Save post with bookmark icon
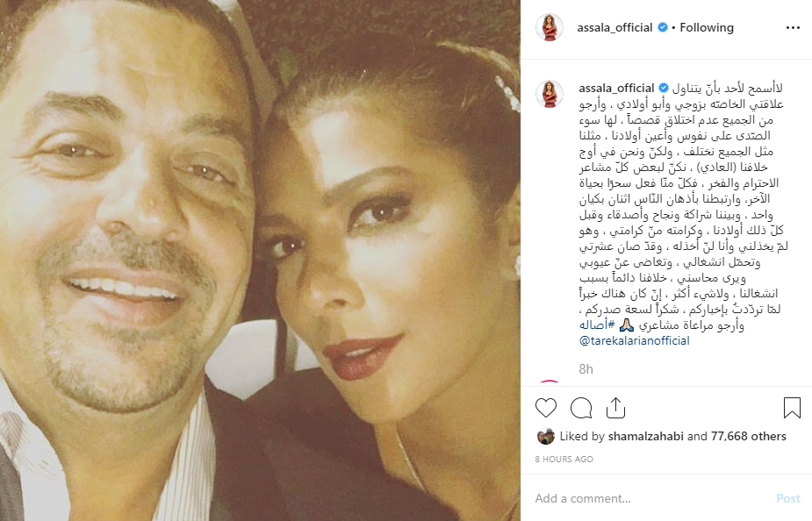 point(792,408)
